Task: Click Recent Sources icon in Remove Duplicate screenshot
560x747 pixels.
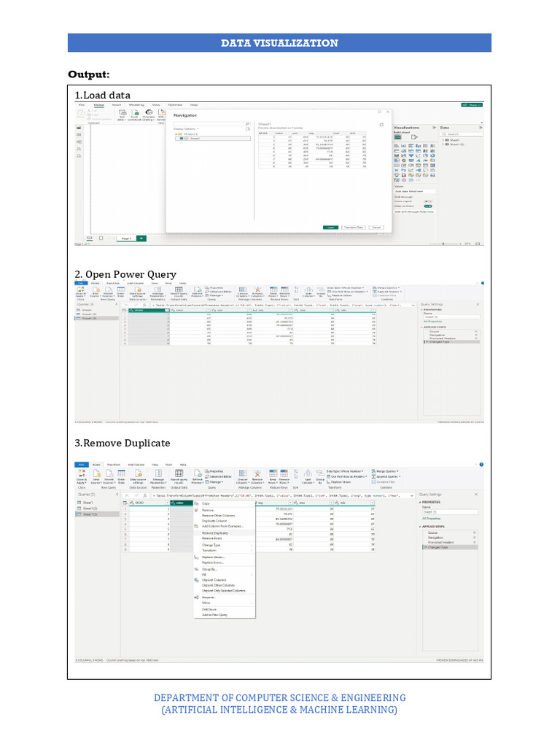Action: pos(109,473)
